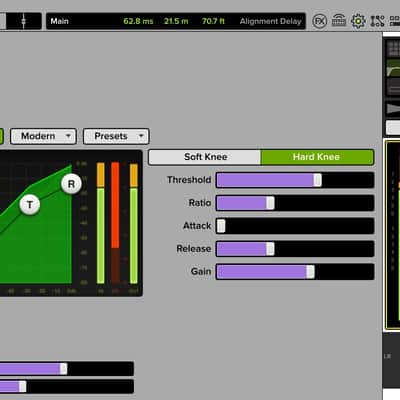The width and height of the screenshot is (400, 400).
Task: Click the Attack slider handle
Action: (x=221, y=226)
